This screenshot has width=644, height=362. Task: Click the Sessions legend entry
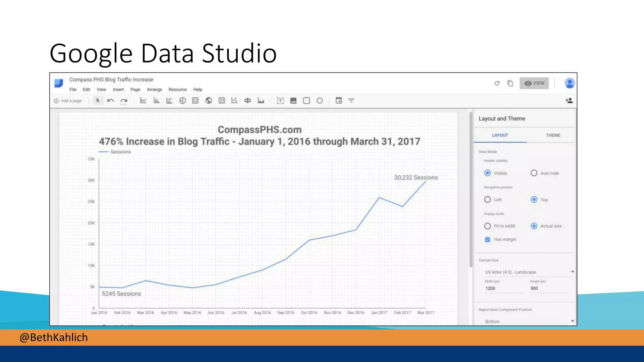click(x=115, y=152)
